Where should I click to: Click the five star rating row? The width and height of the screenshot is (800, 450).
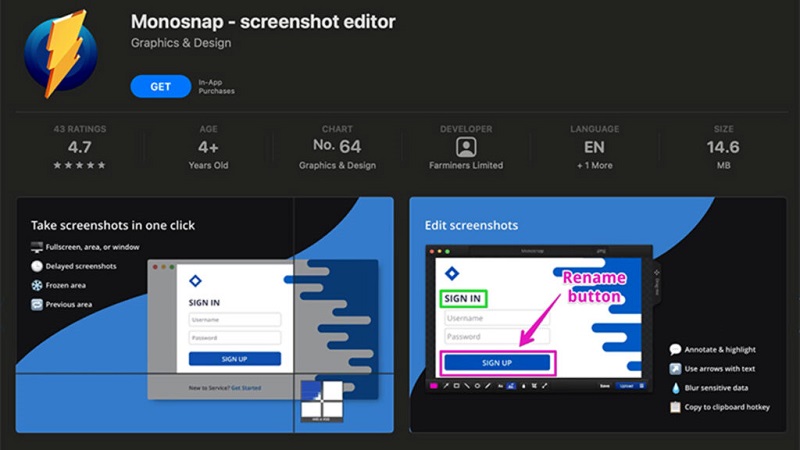[80, 165]
